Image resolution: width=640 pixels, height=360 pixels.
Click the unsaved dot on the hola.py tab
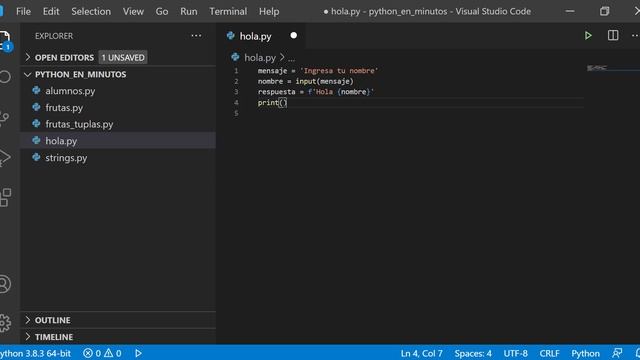293,36
